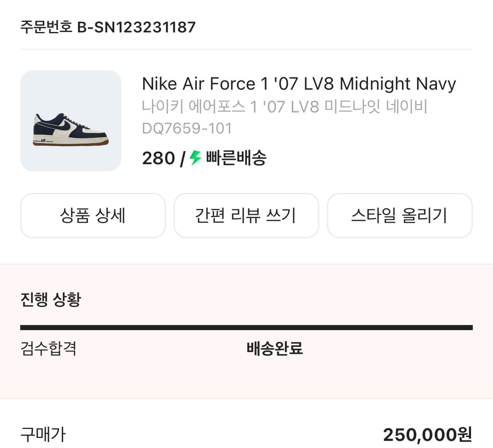Open 상품 상세 product detail page

tap(92, 215)
